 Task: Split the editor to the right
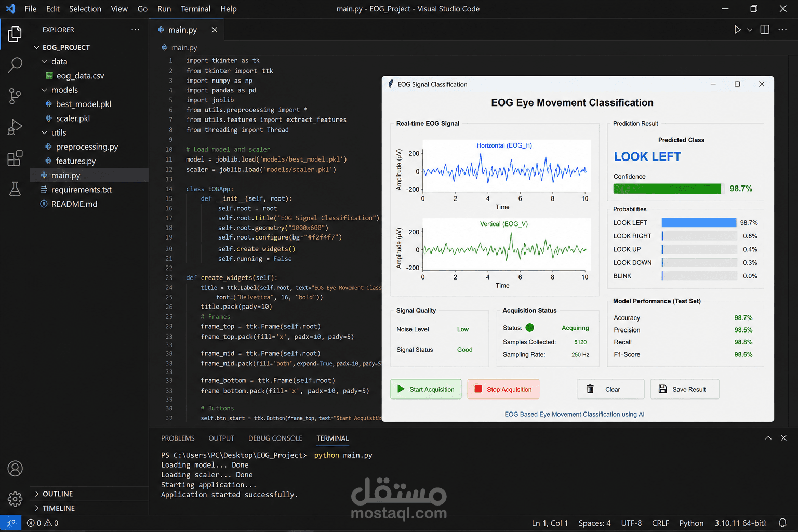pos(765,30)
